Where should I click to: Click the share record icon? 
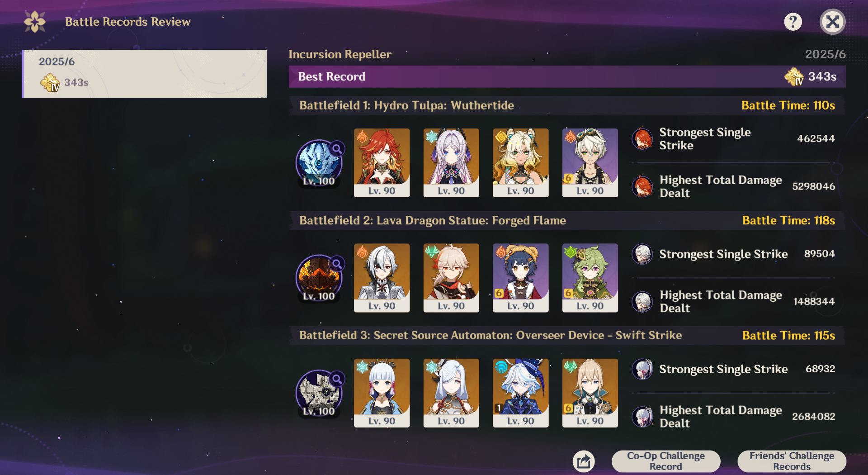click(x=584, y=461)
